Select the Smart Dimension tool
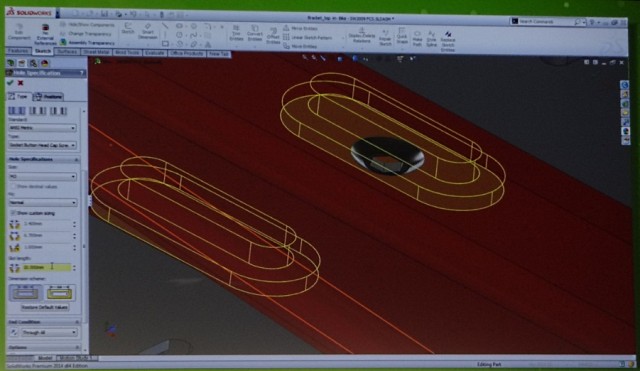Image resolution: width=640 pixels, height=371 pixels. point(148,31)
